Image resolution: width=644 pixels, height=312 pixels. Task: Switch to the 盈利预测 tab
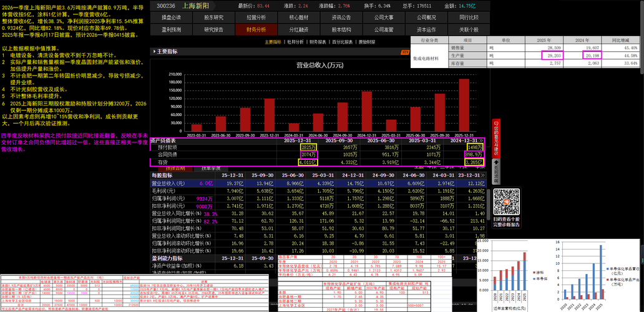click(x=171, y=29)
